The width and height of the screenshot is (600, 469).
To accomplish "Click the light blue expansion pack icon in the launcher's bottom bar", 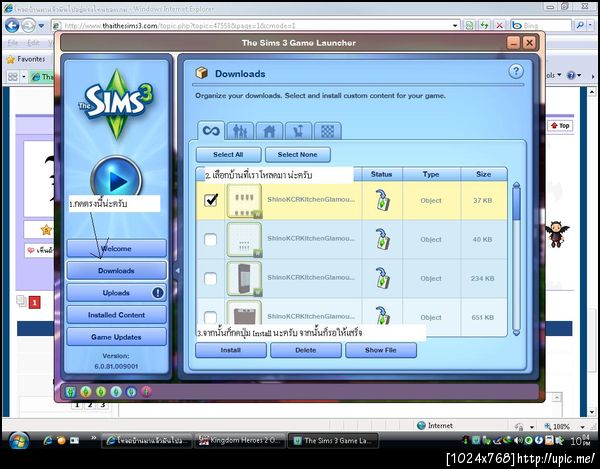I will tap(116, 391).
